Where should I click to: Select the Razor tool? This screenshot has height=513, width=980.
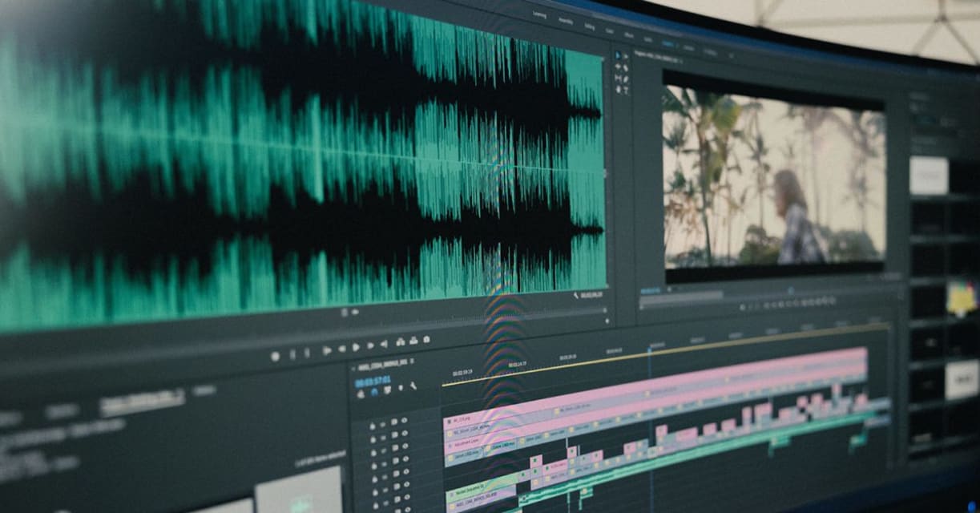tap(626, 68)
